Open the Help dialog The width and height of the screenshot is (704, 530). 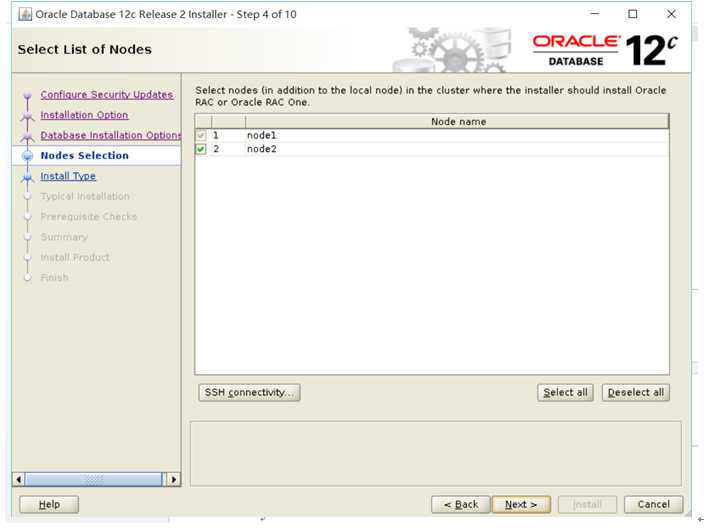click(x=49, y=504)
